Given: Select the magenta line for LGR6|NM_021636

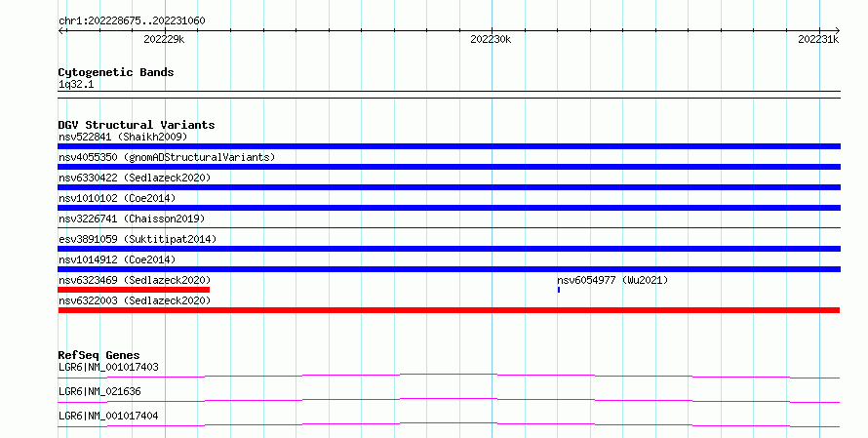Looking at the screenshot, I should click(449, 400).
